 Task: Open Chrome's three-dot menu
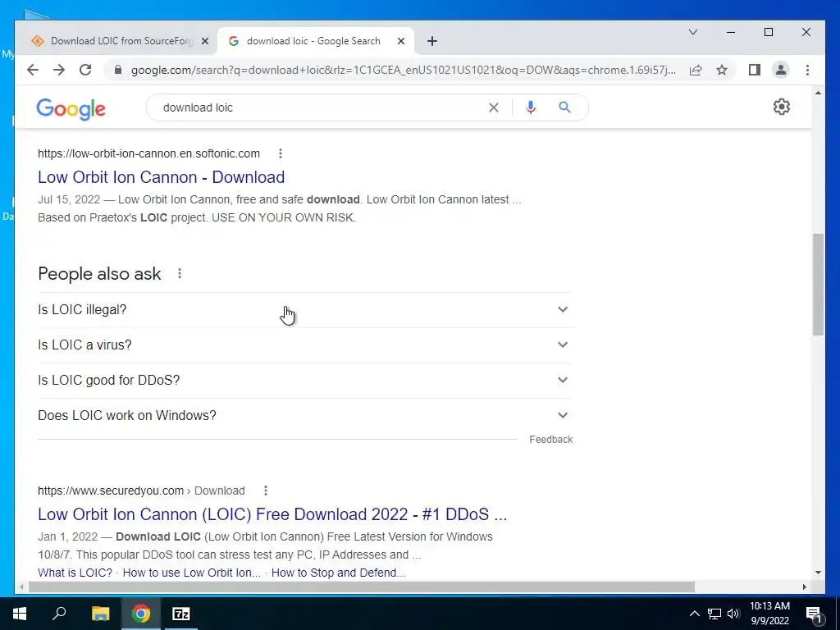click(x=807, y=70)
